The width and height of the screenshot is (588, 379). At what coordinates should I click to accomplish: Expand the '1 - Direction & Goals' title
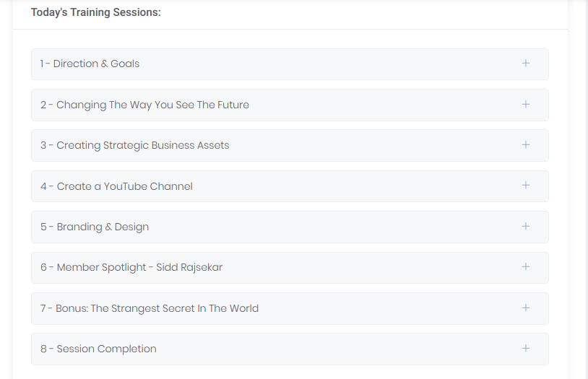[90, 64]
